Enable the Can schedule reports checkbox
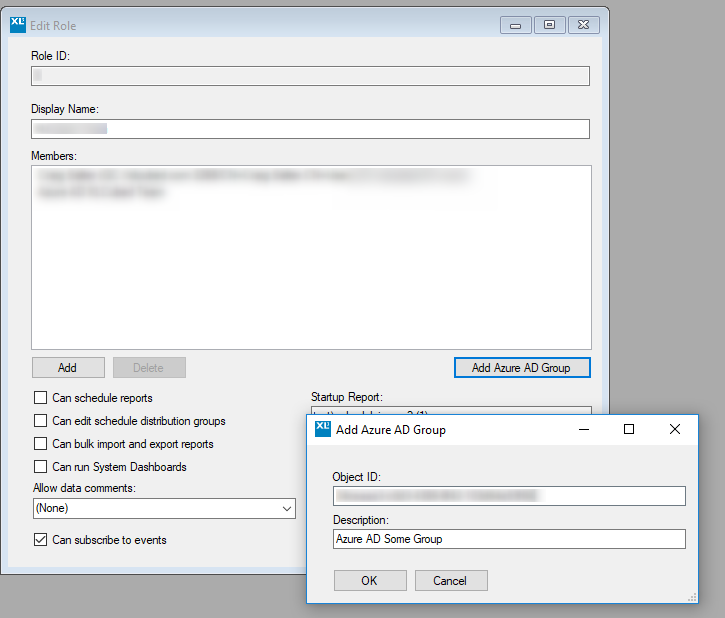 click(x=41, y=398)
